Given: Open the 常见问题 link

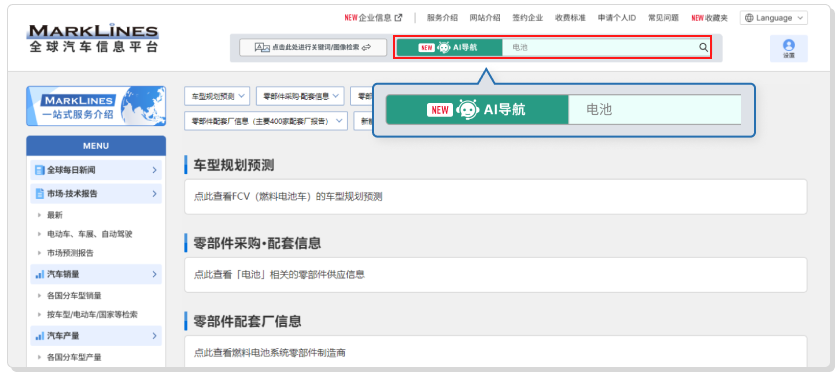Looking at the screenshot, I should 663,18.
